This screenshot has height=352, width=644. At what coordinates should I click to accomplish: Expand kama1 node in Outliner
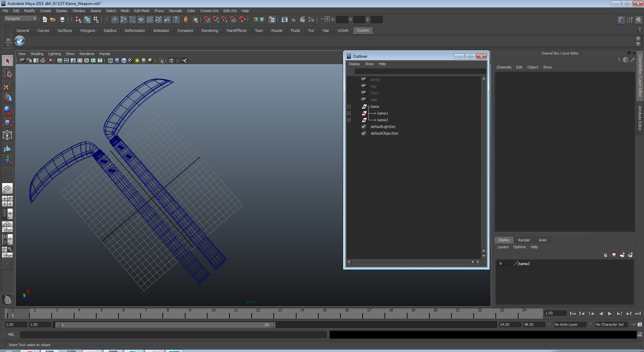point(349,113)
